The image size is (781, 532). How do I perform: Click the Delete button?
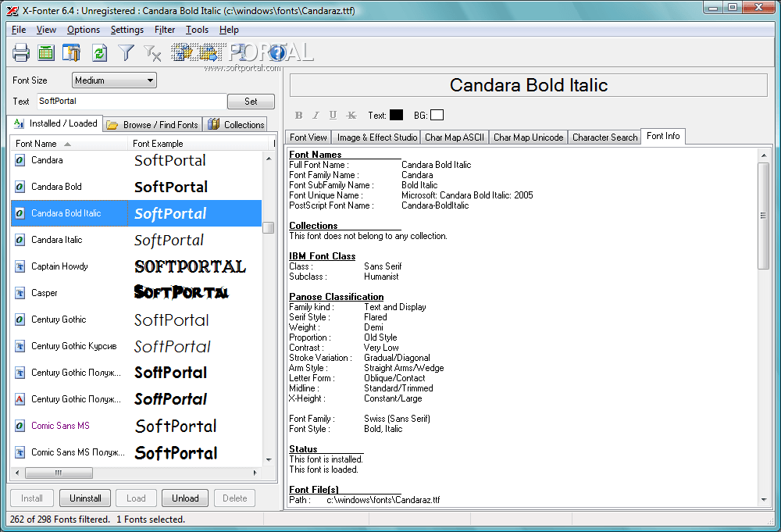pos(234,498)
